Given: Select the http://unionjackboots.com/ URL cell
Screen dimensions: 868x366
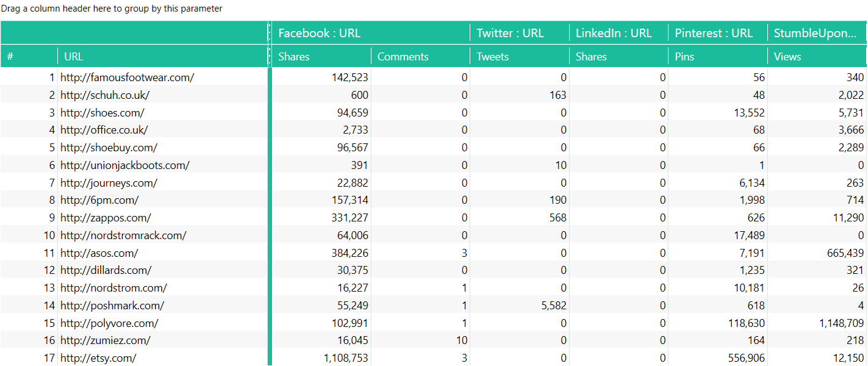Looking at the screenshot, I should coord(162,165).
